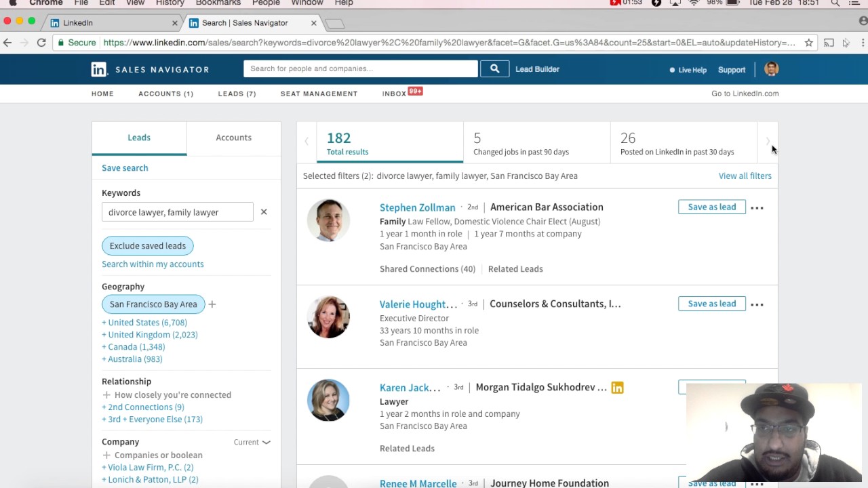The height and width of the screenshot is (488, 868).
Task: Close the Search | Sales Navigator tab
Action: point(313,23)
